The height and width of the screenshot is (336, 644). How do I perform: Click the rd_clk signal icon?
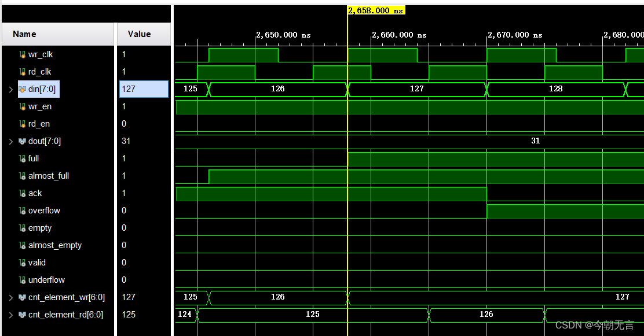(x=23, y=72)
